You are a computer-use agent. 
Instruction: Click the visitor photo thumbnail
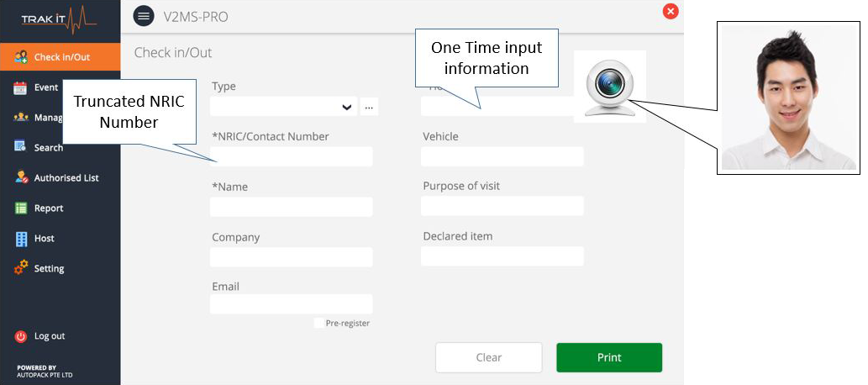(x=787, y=98)
